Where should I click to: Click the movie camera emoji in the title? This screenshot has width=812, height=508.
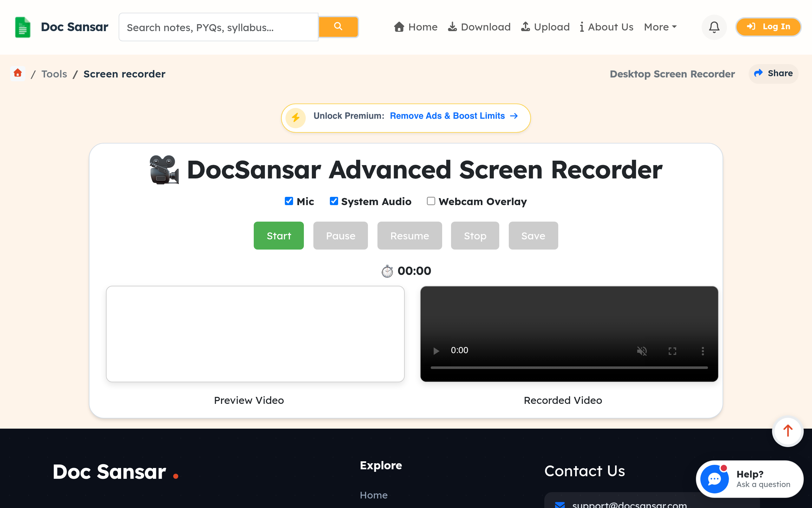click(x=164, y=170)
